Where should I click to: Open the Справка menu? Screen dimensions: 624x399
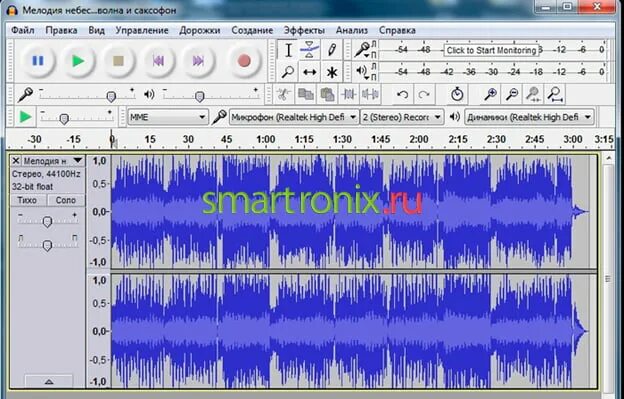397,30
